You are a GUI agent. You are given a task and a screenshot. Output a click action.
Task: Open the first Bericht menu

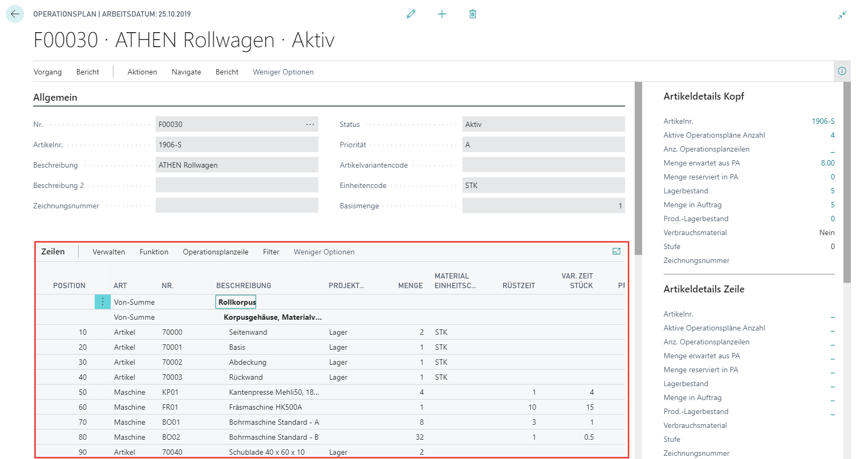pyautogui.click(x=88, y=72)
